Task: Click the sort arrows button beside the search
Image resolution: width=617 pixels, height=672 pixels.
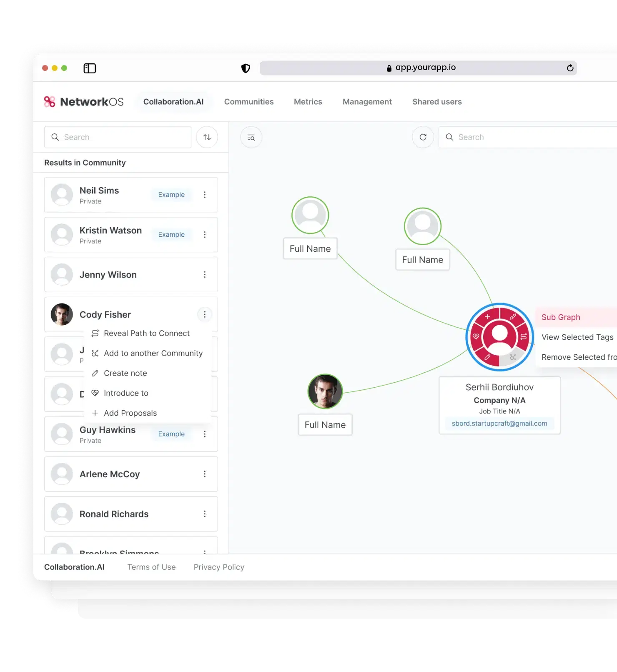Action: [207, 137]
